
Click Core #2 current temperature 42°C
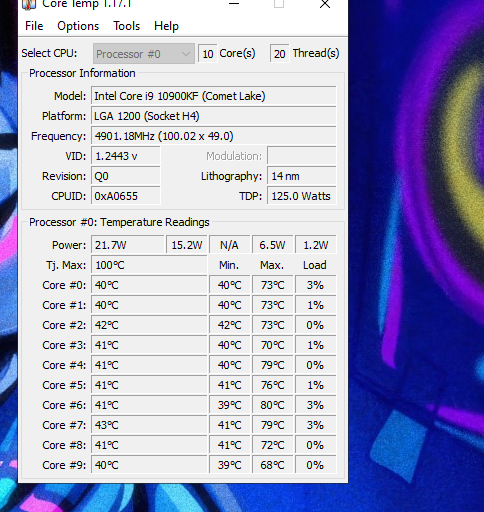tap(149, 325)
